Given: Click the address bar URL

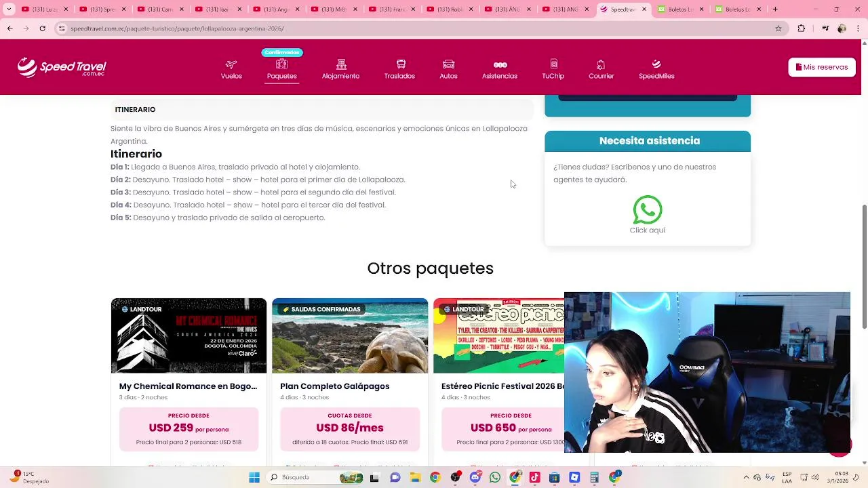Looking at the screenshot, I should coord(177,28).
